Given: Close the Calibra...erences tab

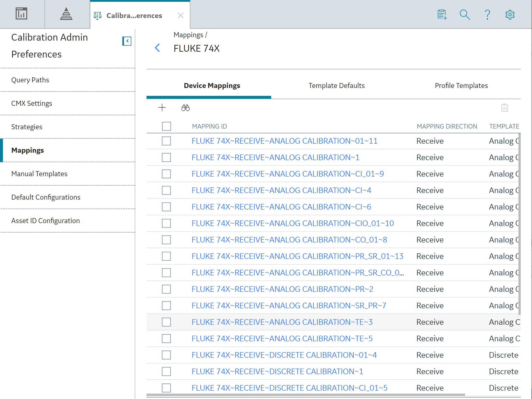Looking at the screenshot, I should [x=181, y=16].
